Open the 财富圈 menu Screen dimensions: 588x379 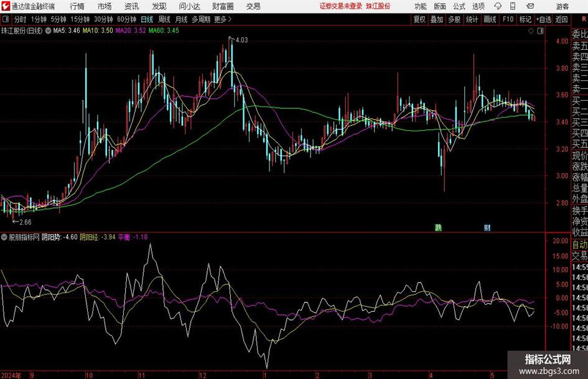click(x=223, y=6)
